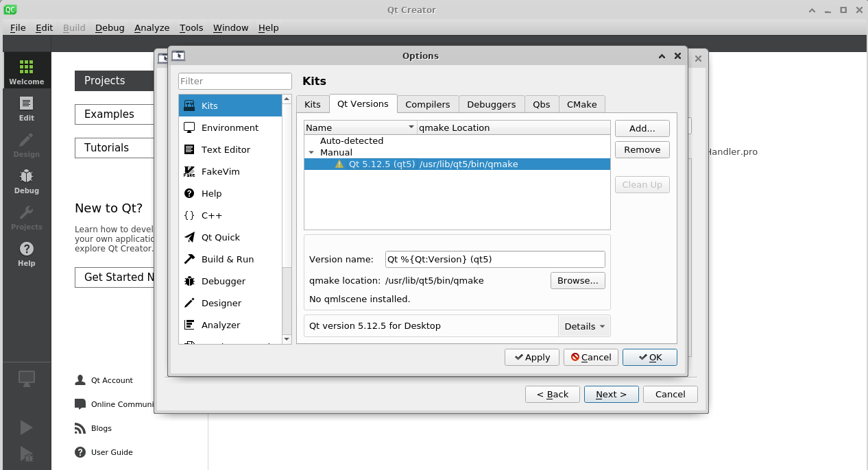Open Text Editor options category
Viewport: 868px width, 470px height.
point(230,149)
